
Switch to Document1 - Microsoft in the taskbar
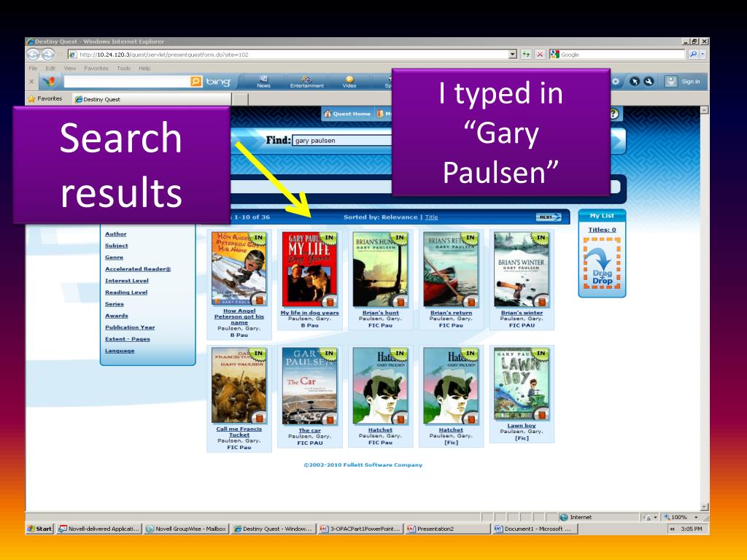point(535,529)
